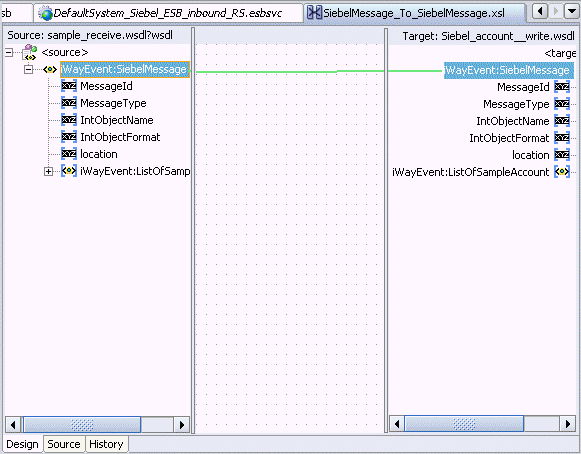Click the XYZ icon next to target location
581x454 pixels.
click(562, 155)
